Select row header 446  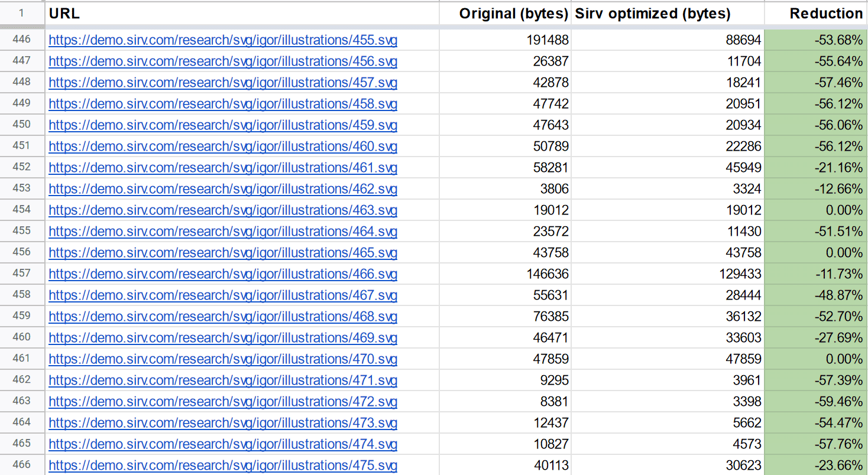[22, 40]
